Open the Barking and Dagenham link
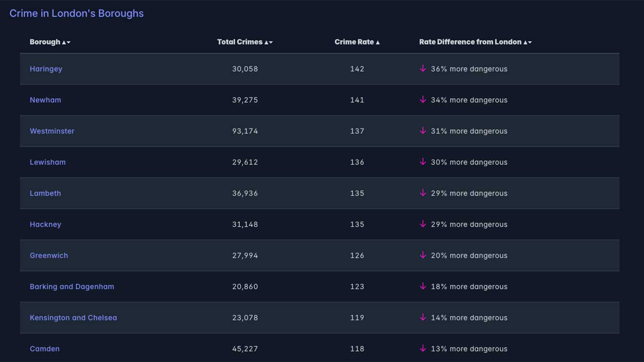Screen dimensions: 644x362 (x=72, y=287)
